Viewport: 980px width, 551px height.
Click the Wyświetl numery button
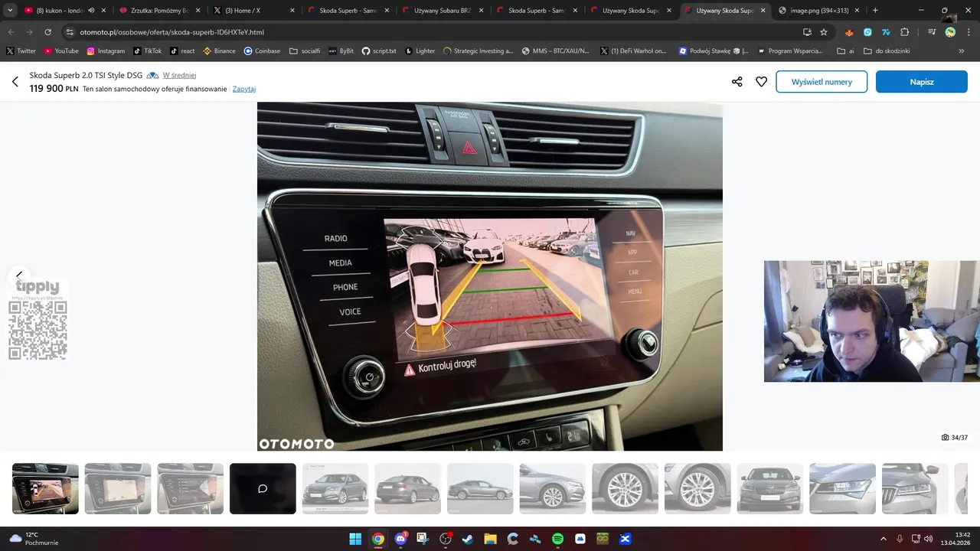(x=822, y=82)
